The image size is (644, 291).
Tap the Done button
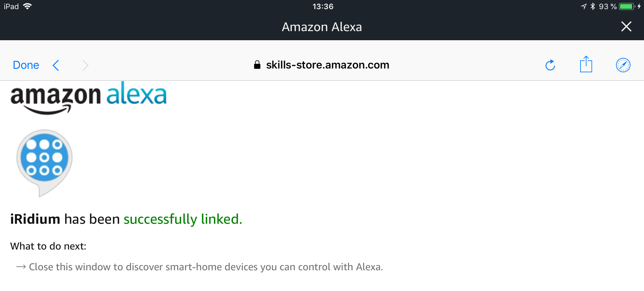[26, 65]
